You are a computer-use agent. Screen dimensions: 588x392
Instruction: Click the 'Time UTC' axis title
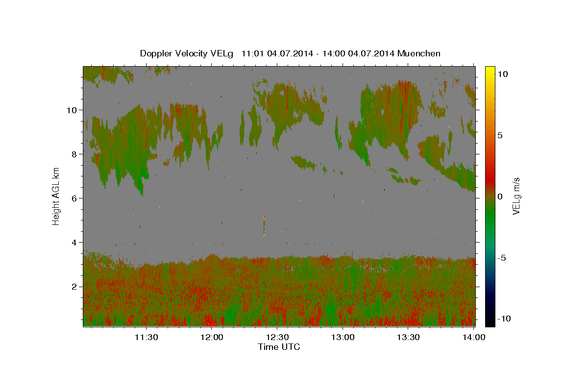pos(279,347)
